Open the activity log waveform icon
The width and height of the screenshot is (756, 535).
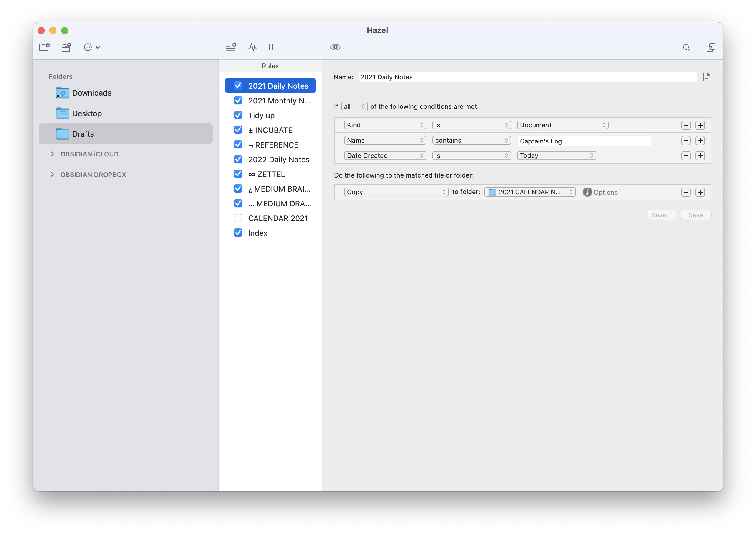pos(252,47)
